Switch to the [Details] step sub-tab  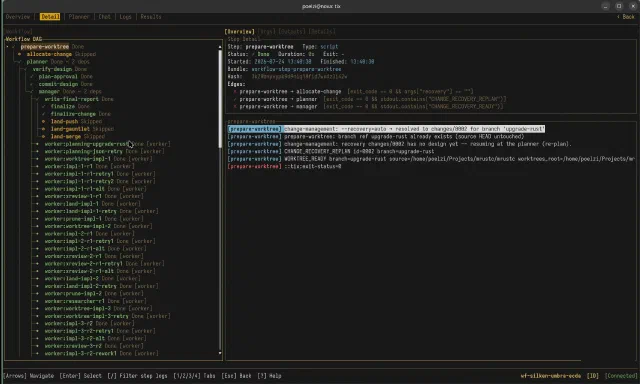coord(322,31)
